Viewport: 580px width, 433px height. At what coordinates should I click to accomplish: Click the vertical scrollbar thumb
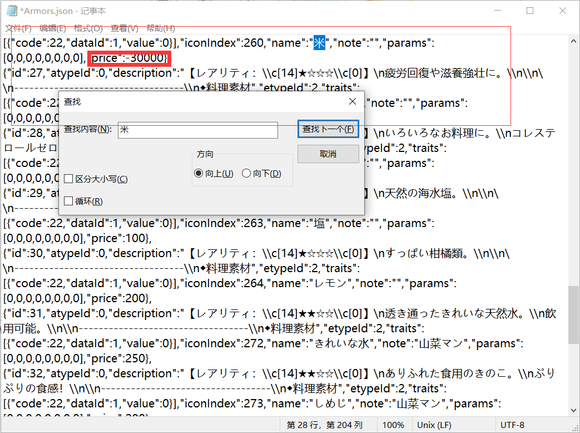pyautogui.click(x=573, y=315)
